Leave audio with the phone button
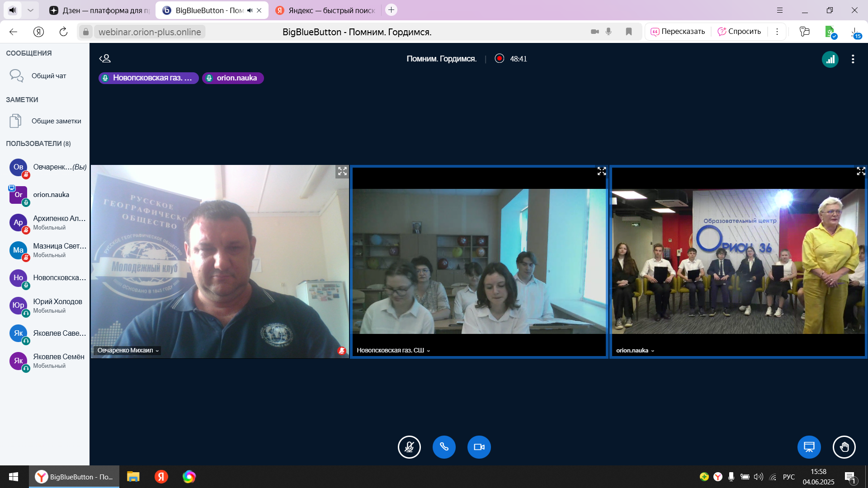The image size is (868, 488). [x=444, y=447]
